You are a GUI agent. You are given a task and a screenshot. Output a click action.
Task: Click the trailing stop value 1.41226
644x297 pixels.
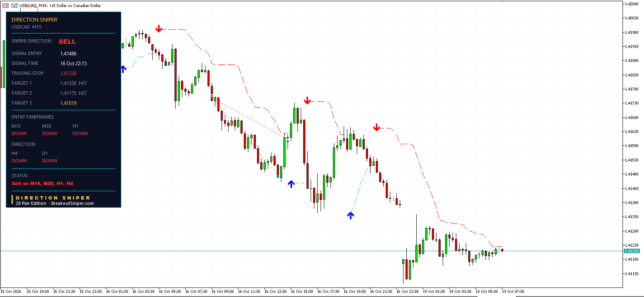click(68, 73)
